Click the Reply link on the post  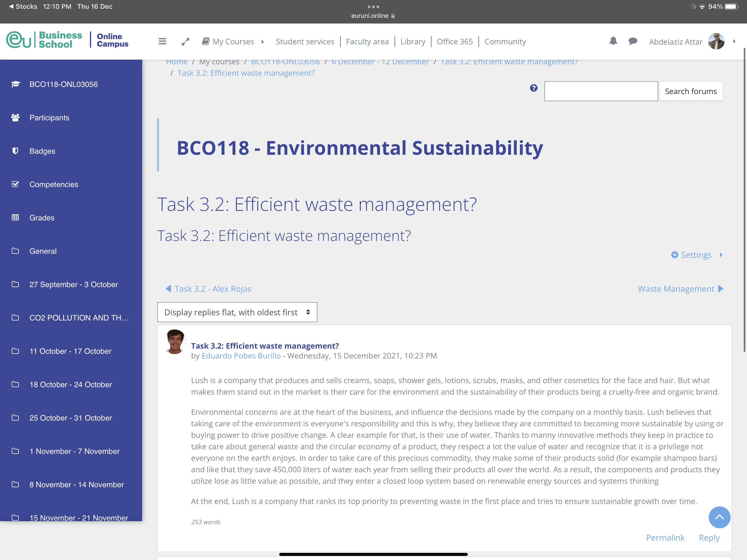709,537
